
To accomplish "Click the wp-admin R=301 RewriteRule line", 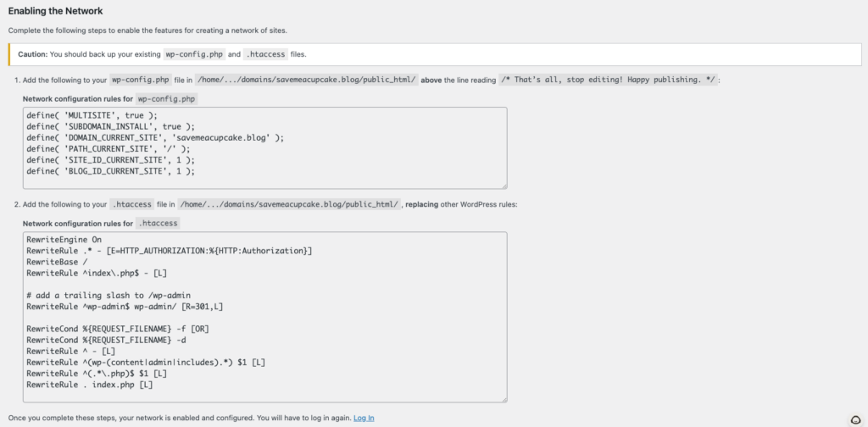I will pyautogui.click(x=125, y=306).
